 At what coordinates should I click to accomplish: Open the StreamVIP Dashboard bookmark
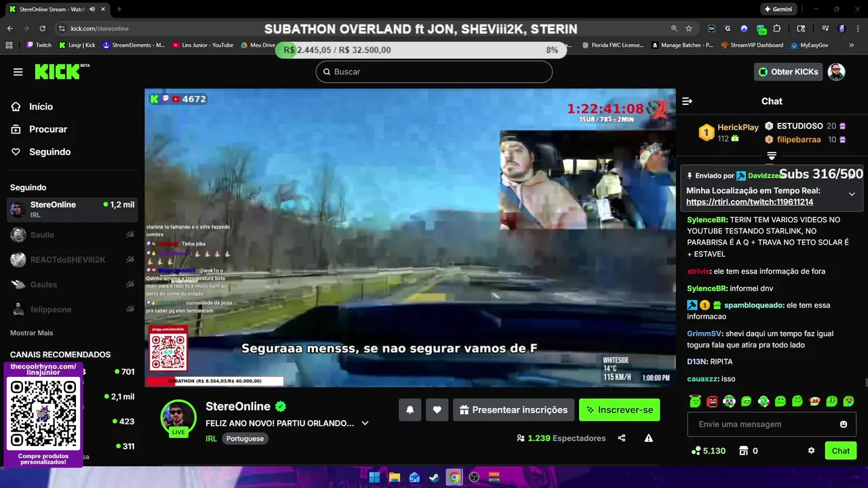(x=752, y=45)
